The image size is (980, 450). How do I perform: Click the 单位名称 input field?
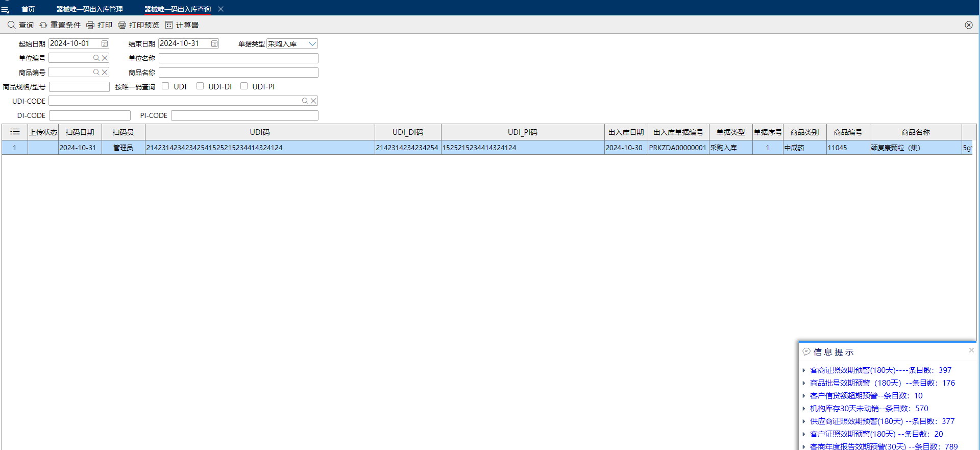(238, 58)
